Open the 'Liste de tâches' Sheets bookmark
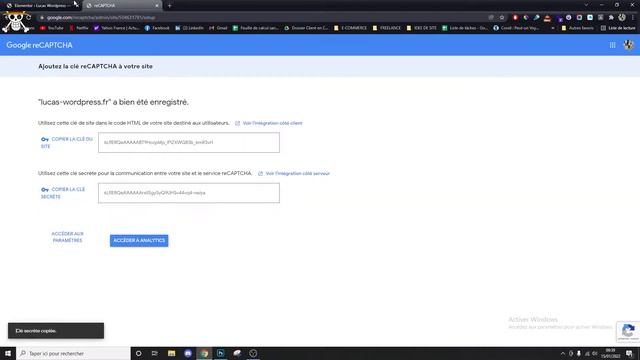 tap(465, 28)
